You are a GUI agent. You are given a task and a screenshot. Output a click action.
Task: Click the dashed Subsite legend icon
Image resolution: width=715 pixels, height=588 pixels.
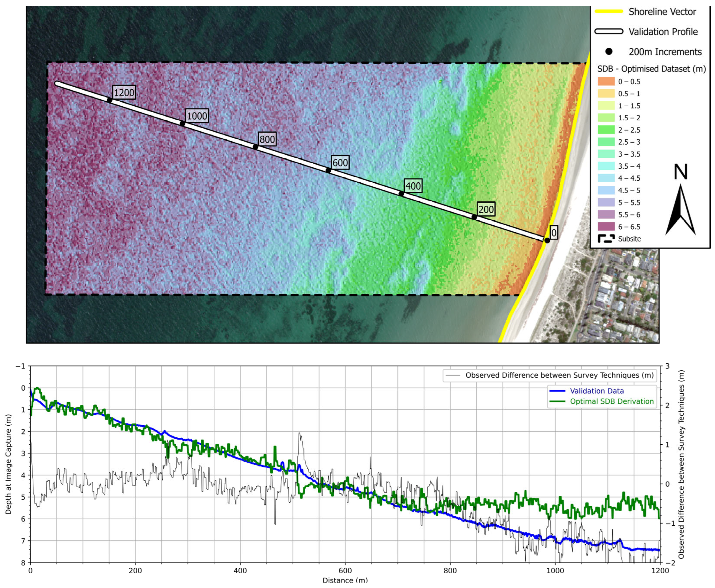(606, 239)
